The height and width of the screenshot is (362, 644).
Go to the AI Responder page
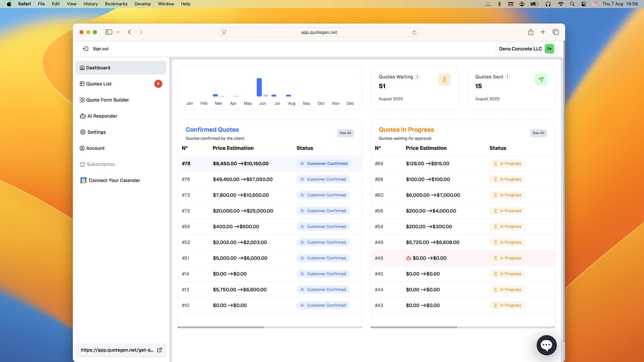pyautogui.click(x=121, y=116)
